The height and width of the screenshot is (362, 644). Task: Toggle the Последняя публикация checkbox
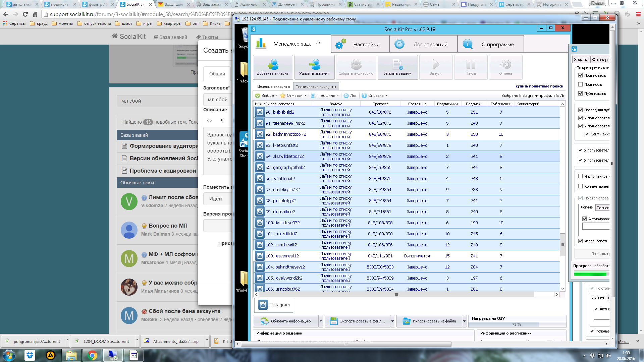pos(581,110)
